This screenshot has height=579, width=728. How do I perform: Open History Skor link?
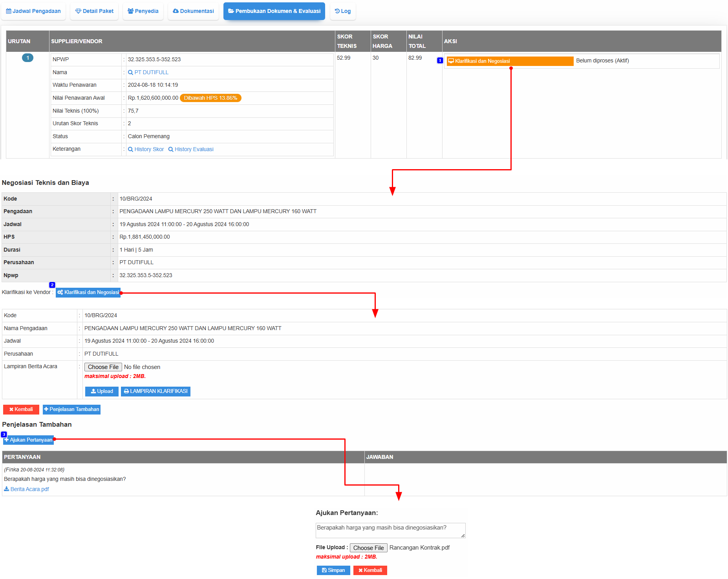[x=146, y=149]
